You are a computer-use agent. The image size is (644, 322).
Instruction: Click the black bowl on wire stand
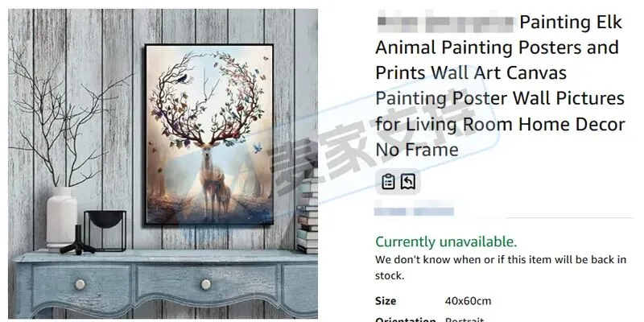point(105,230)
